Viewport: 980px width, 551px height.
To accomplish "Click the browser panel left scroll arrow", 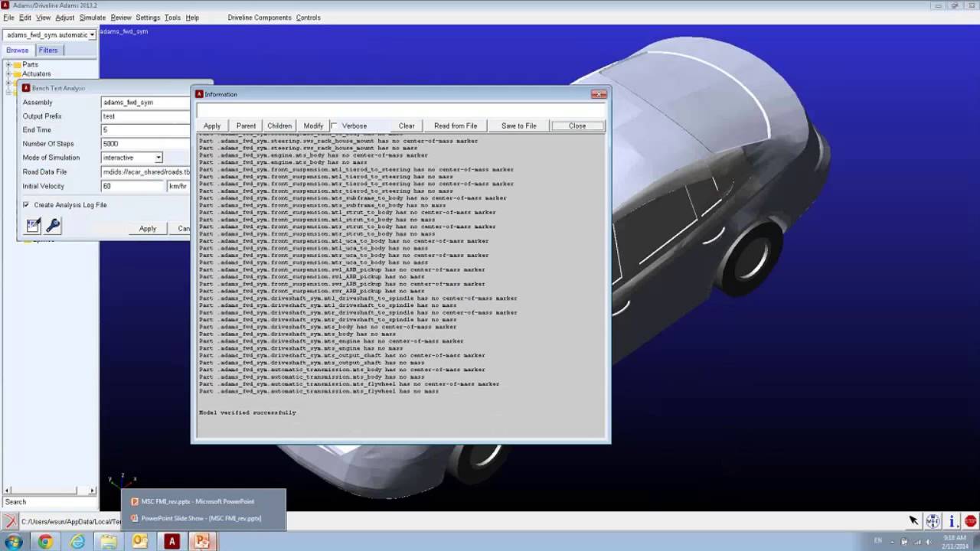I will (7, 491).
